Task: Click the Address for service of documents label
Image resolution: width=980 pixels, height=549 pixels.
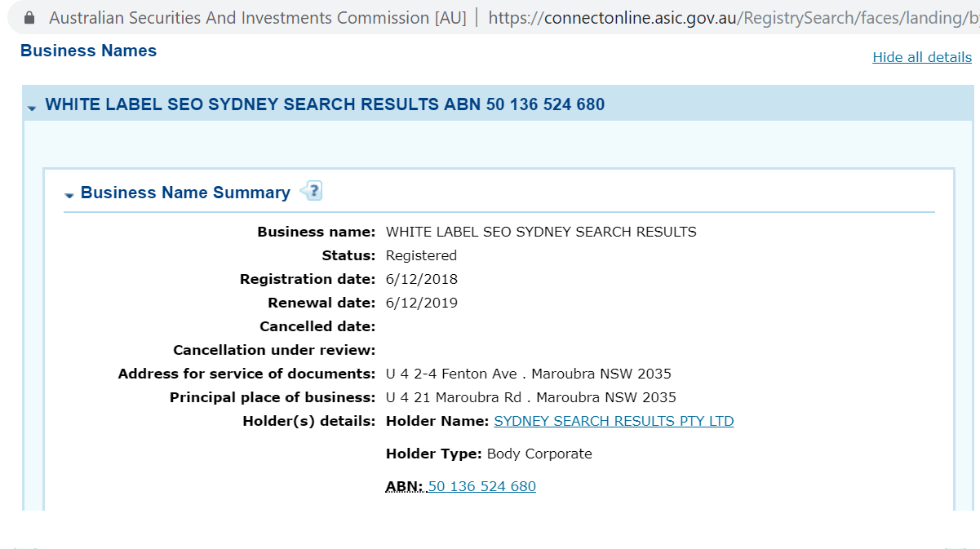Action: point(247,374)
